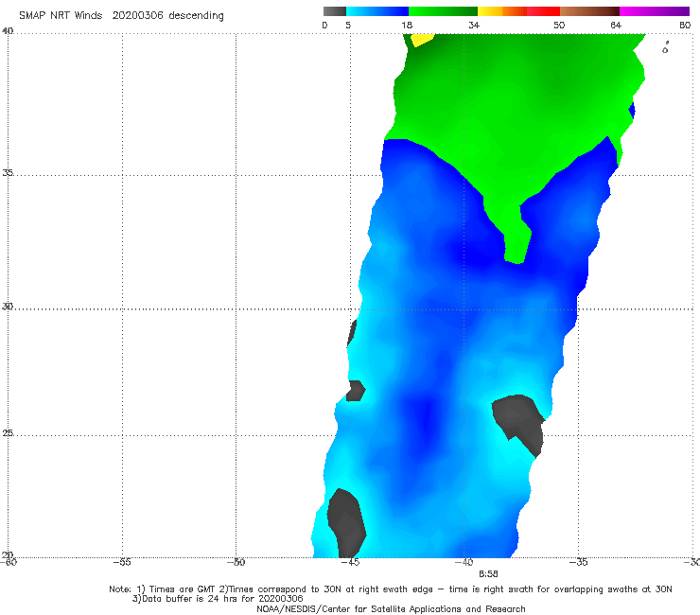The width and height of the screenshot is (700, 615).
Task: Click the large dark gray patch near 25N
Action: [518, 422]
